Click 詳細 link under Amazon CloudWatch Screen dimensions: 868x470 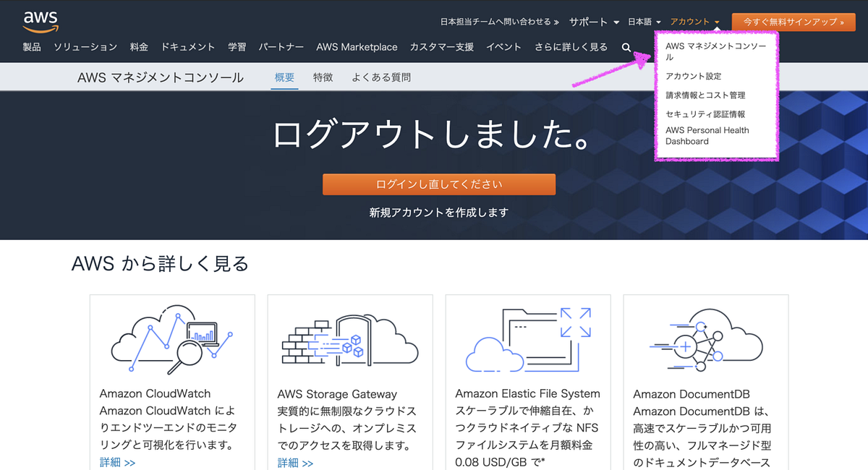point(117,463)
